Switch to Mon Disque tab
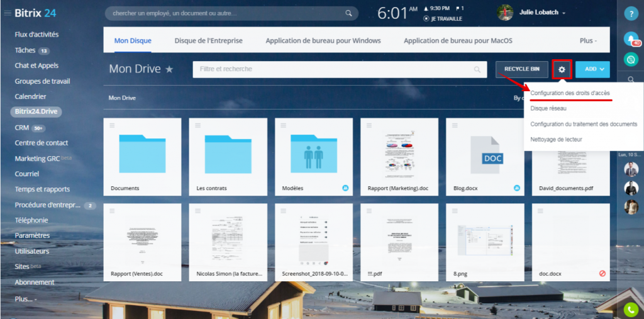The width and height of the screenshot is (644, 319). pos(133,41)
